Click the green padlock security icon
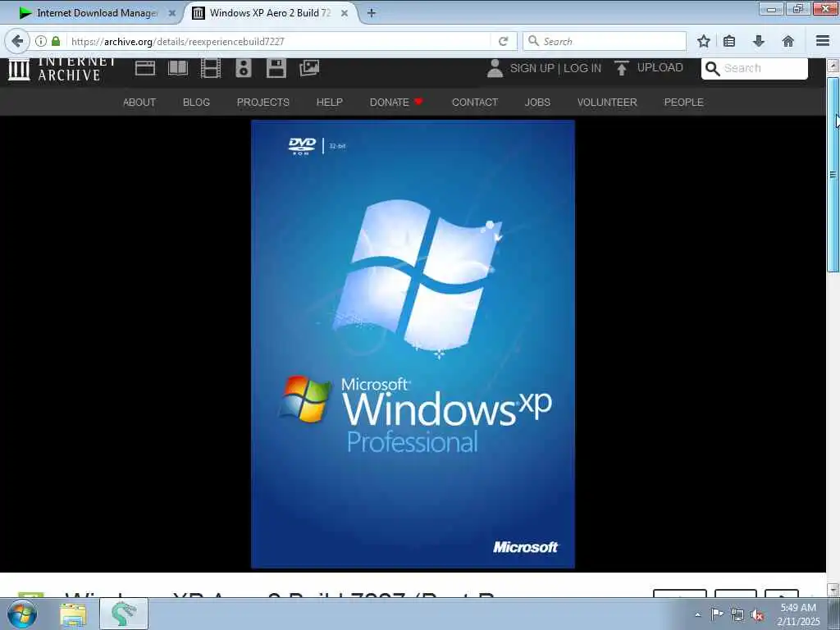 tap(56, 41)
